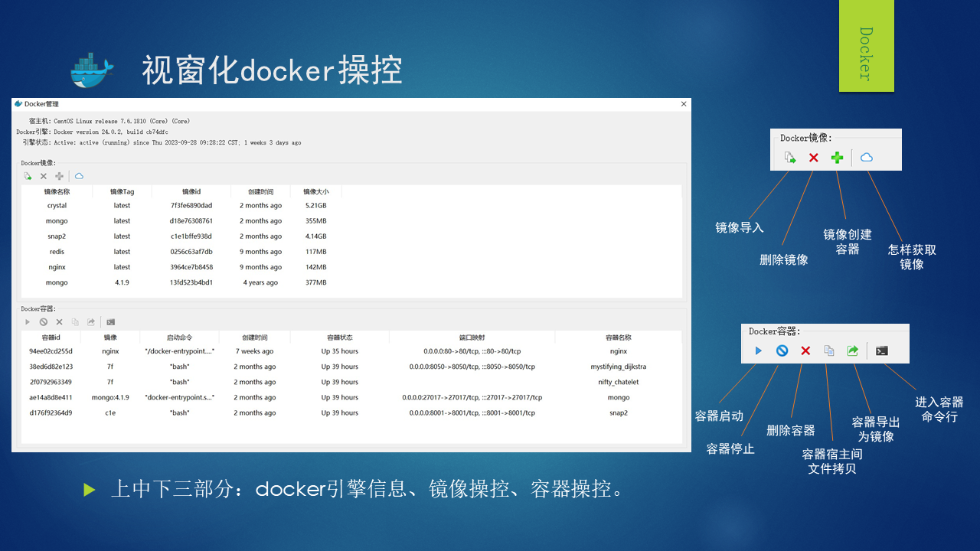The image size is (980, 551).
Task: Click the 377MB image size cell
Action: click(x=316, y=282)
